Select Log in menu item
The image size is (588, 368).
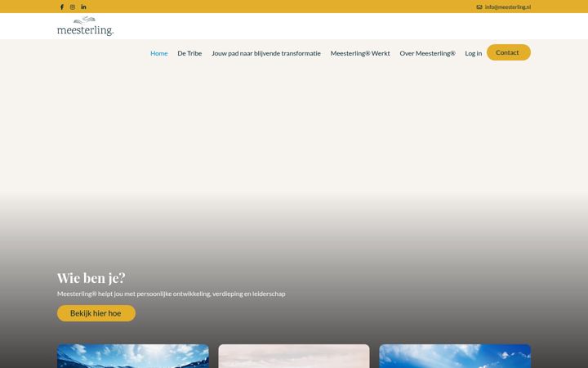(473, 53)
